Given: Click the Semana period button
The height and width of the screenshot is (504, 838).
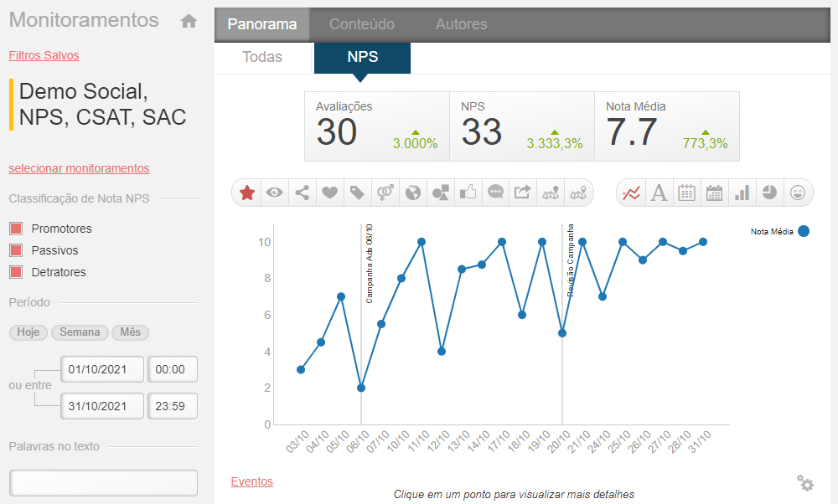Looking at the screenshot, I should [80, 332].
